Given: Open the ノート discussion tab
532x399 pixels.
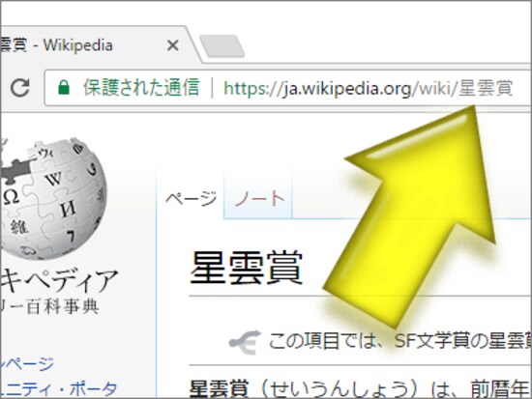Looking at the screenshot, I should 259,198.
